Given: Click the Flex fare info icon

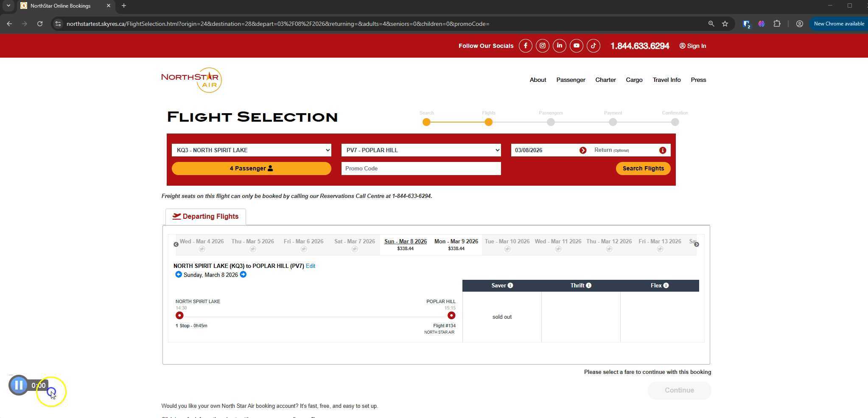Looking at the screenshot, I should [x=666, y=286].
